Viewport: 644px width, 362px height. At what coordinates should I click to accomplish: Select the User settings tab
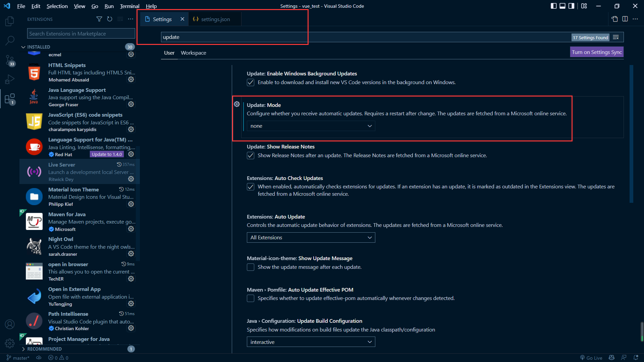pos(169,53)
